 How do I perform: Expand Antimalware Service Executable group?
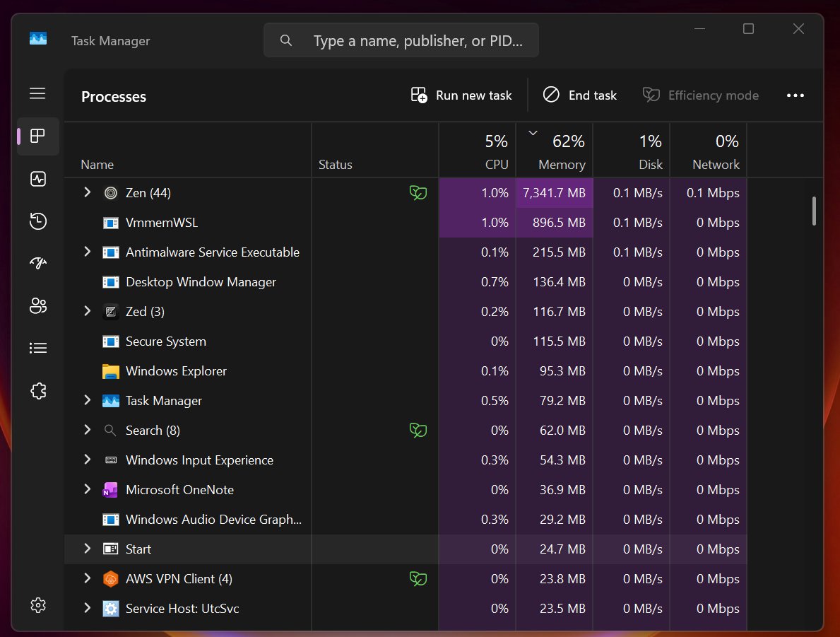pos(88,252)
